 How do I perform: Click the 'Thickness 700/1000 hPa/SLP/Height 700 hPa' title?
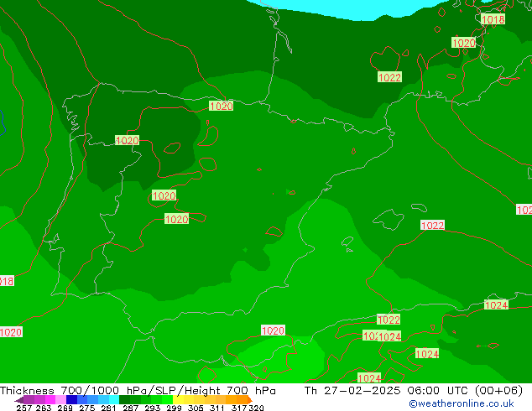[138, 391]
